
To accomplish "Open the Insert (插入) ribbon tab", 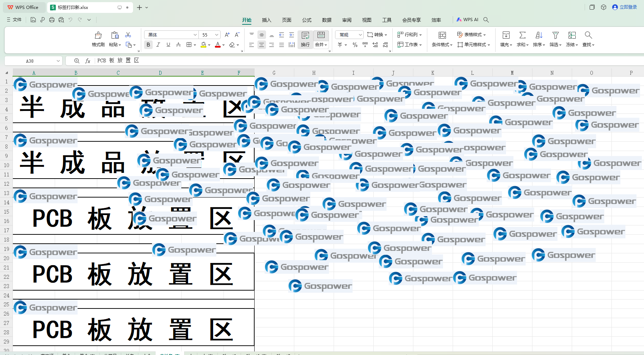I will point(267,20).
